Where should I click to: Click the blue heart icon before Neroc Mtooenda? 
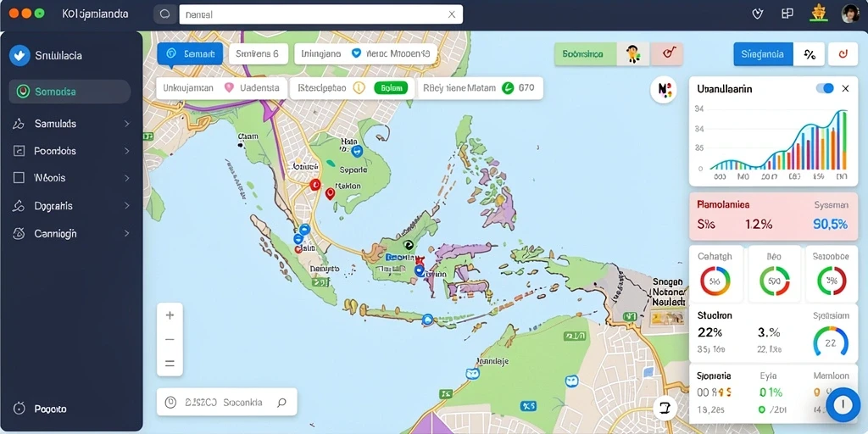[356, 53]
